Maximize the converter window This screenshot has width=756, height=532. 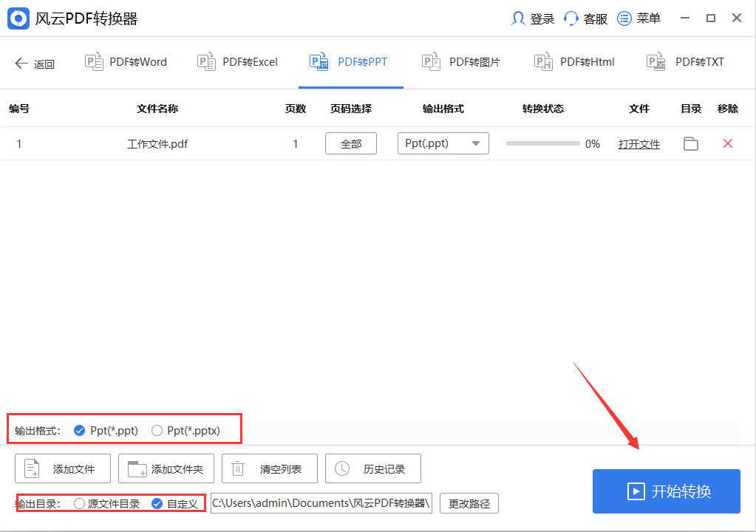point(711,18)
